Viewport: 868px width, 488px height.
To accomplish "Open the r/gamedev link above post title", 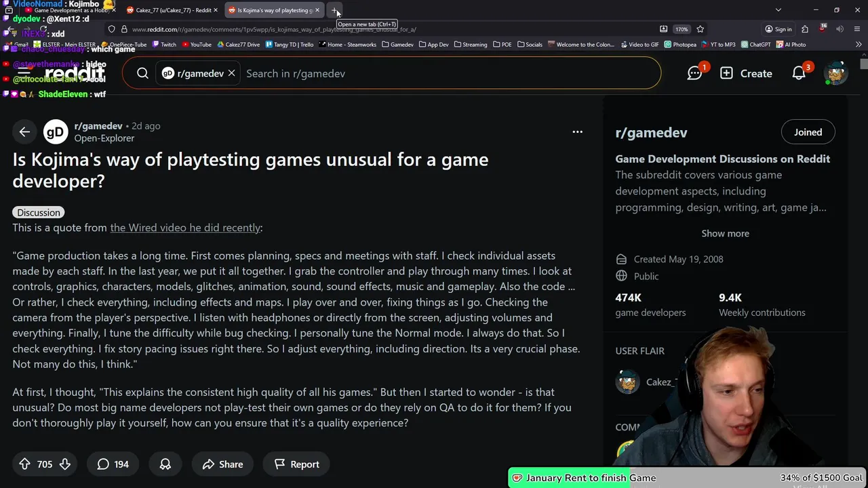I will point(98,126).
